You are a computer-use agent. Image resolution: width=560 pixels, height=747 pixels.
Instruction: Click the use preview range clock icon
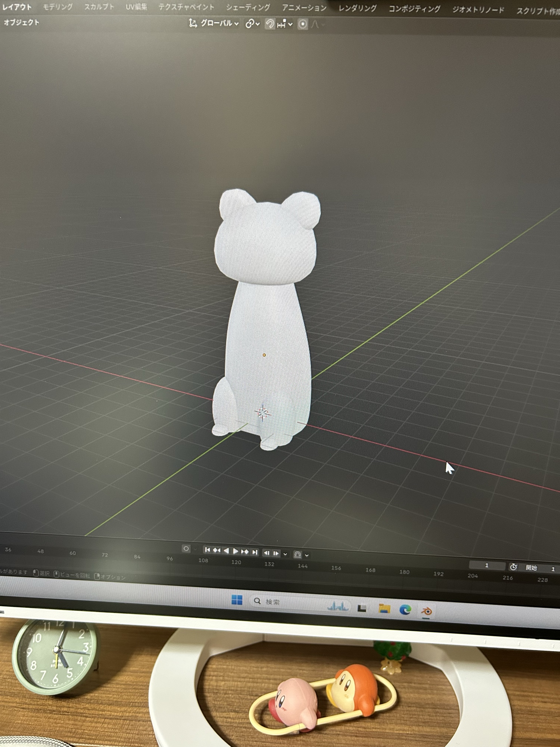pyautogui.click(x=513, y=567)
